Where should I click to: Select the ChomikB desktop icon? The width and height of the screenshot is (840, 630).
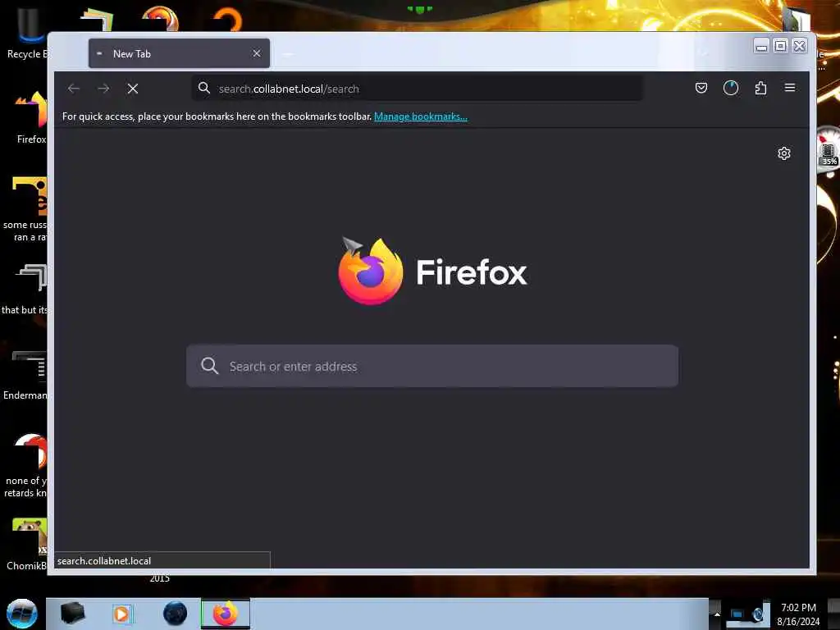pos(25,544)
